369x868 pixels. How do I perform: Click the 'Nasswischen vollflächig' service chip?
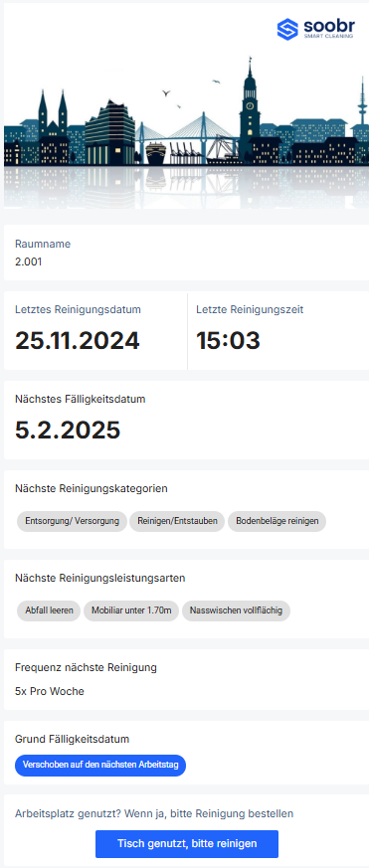point(236,610)
